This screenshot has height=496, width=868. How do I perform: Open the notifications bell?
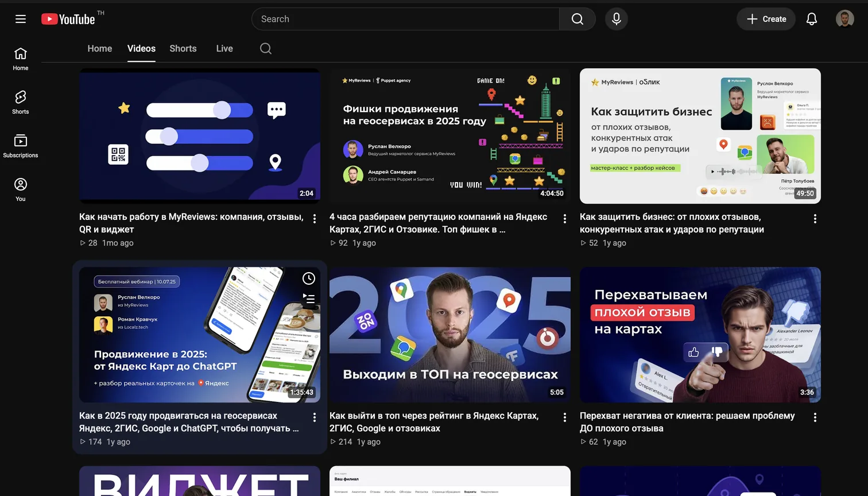(812, 19)
